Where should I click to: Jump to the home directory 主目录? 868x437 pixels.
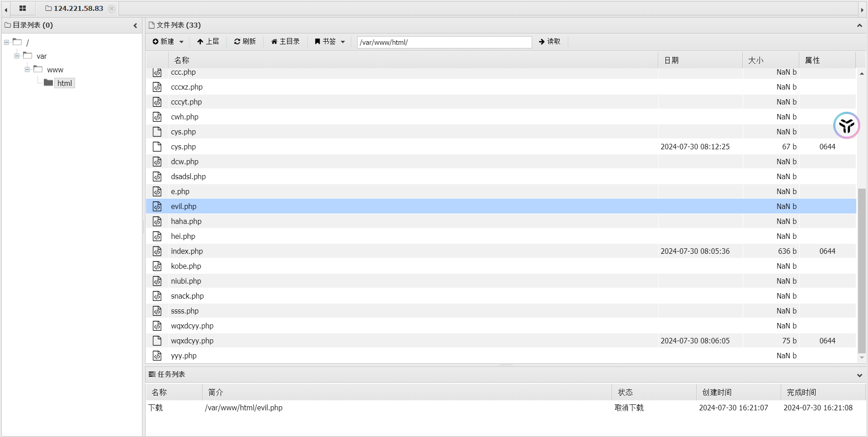[x=285, y=42]
